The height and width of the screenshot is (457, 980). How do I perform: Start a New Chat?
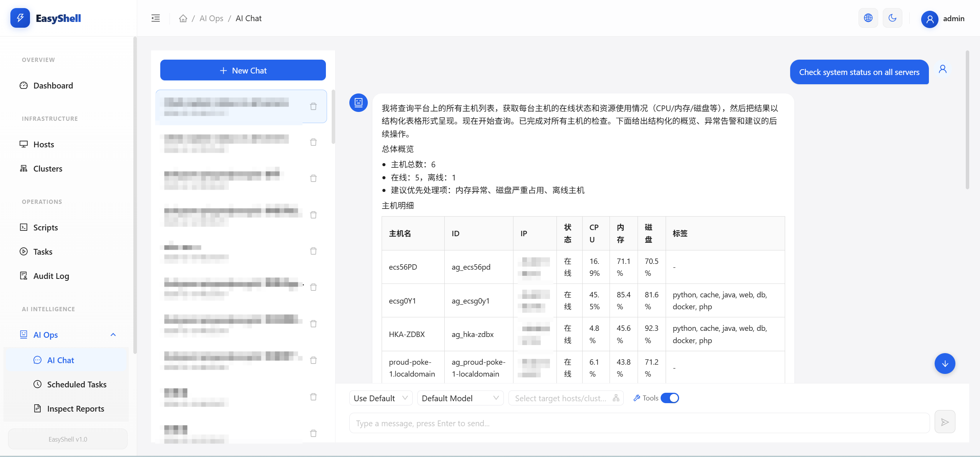pos(243,70)
